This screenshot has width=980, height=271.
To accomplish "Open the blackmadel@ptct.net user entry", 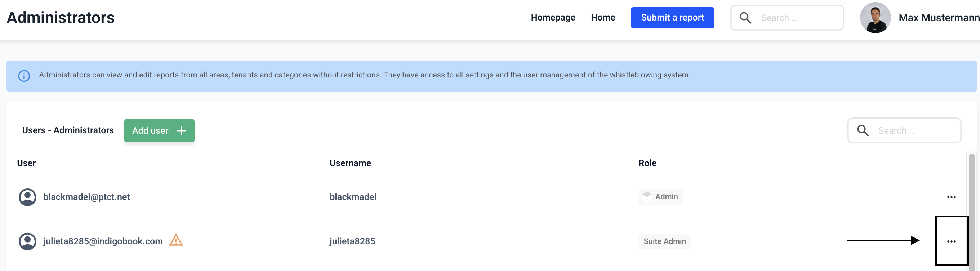I will click(86, 197).
